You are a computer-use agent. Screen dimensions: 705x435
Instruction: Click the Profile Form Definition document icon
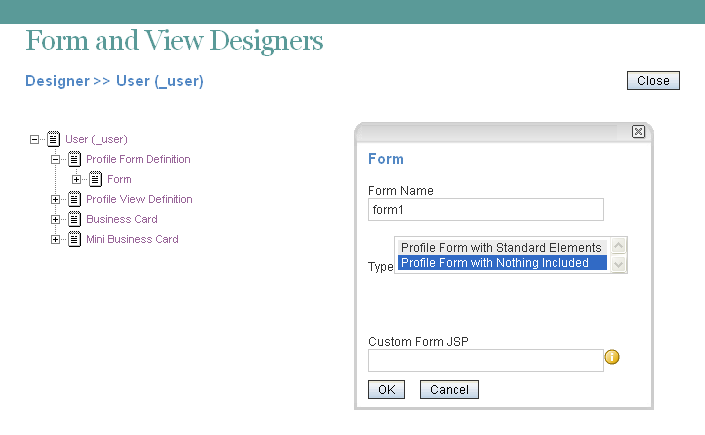(x=74, y=159)
